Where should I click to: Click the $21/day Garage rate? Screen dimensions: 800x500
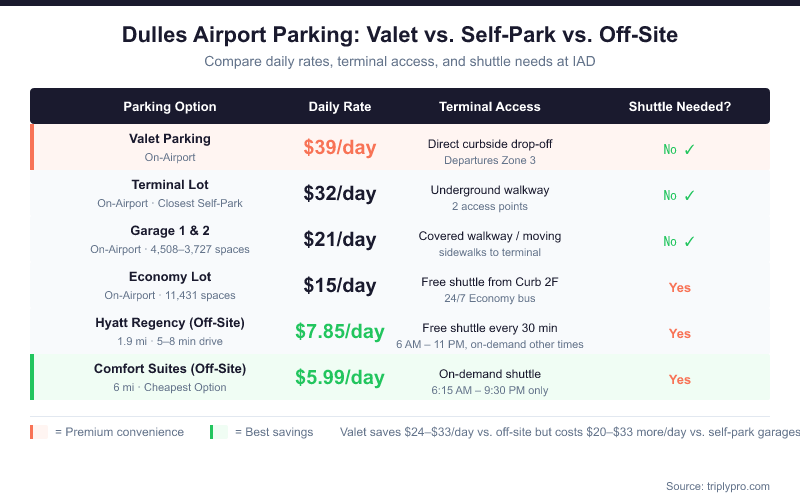[x=340, y=240]
